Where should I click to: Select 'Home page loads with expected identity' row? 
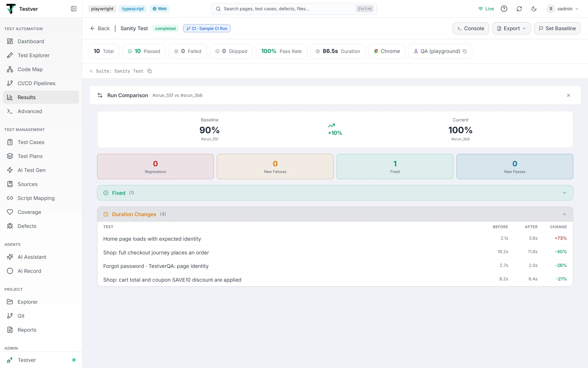coord(335,239)
